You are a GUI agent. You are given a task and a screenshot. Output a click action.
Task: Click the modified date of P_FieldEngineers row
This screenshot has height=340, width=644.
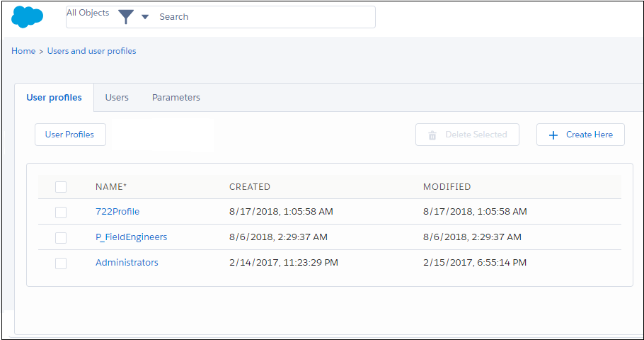point(472,237)
